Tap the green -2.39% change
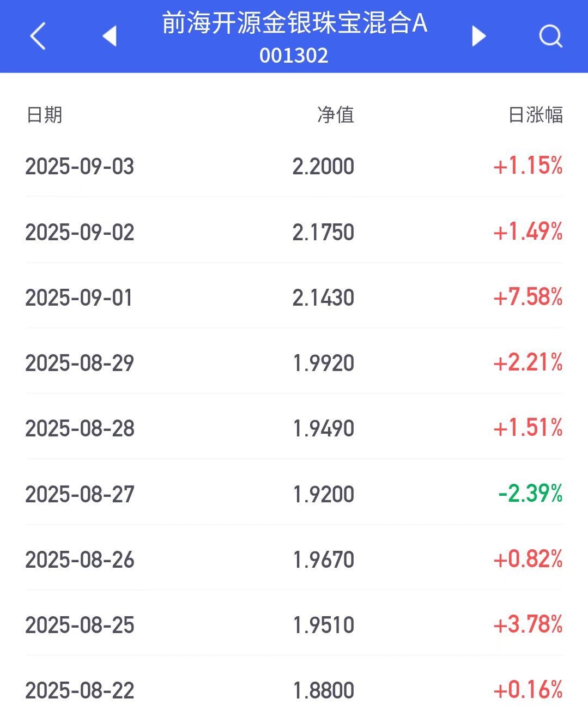Screen dimensions: 588x717 [x=530, y=494]
